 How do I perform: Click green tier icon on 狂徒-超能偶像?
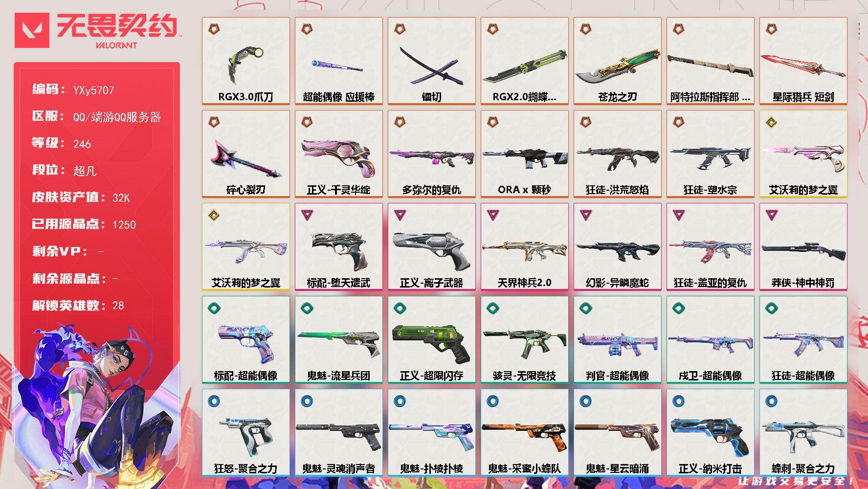pyautogui.click(x=772, y=308)
